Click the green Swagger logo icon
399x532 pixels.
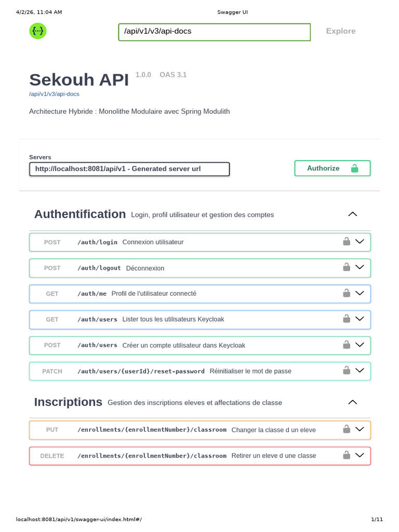[x=37, y=31]
